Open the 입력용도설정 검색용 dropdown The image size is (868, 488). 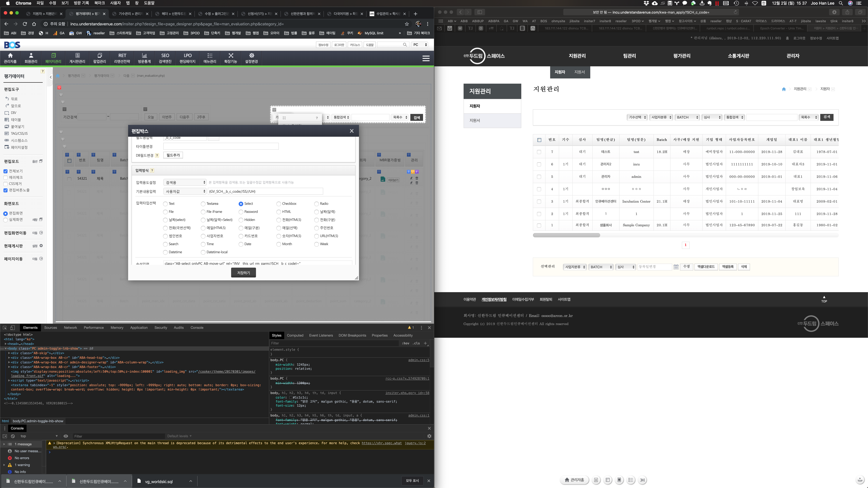185,182
